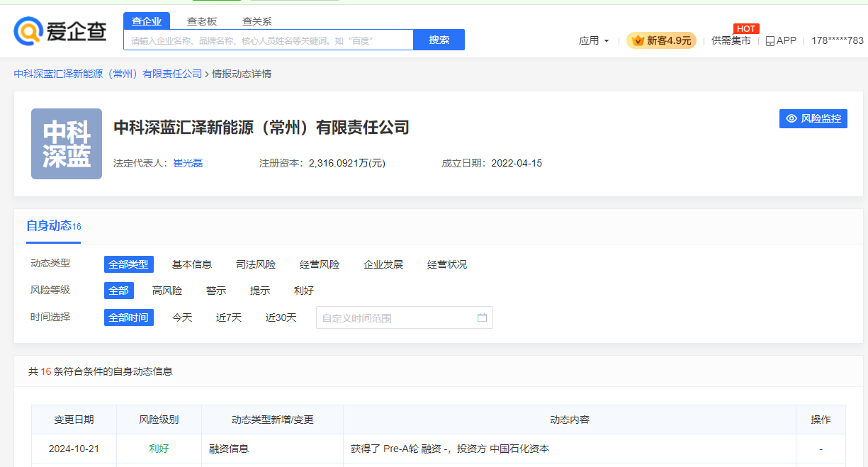The image size is (868, 467).
Task: Filter dynamics by 司法风险 type
Action: click(x=256, y=264)
